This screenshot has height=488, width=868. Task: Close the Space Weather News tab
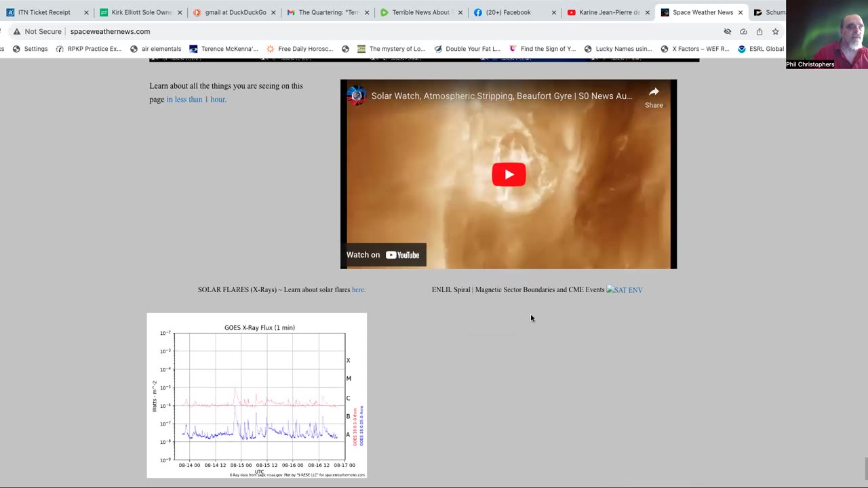[x=740, y=12]
